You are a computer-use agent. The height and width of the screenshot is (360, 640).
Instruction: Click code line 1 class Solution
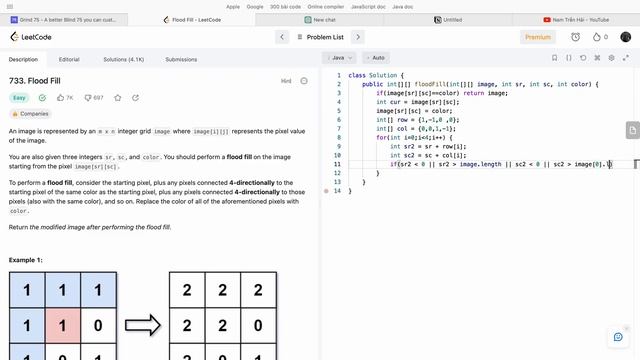coord(376,76)
